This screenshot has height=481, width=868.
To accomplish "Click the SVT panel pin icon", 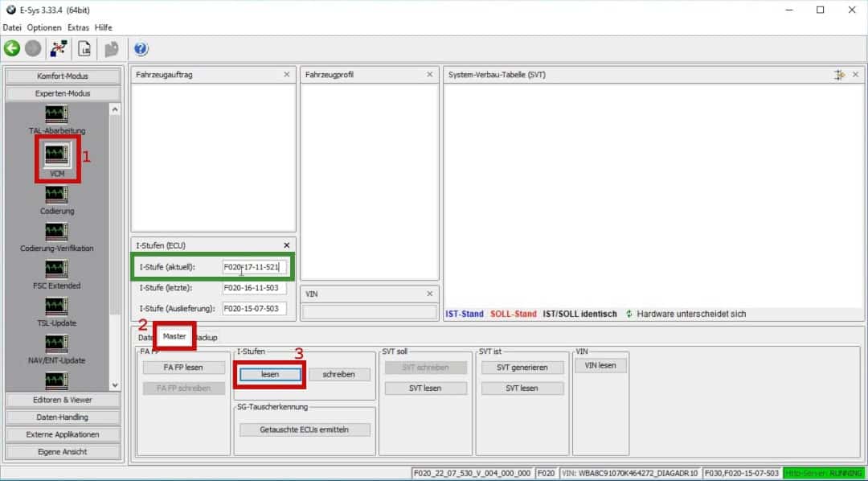I will point(840,75).
